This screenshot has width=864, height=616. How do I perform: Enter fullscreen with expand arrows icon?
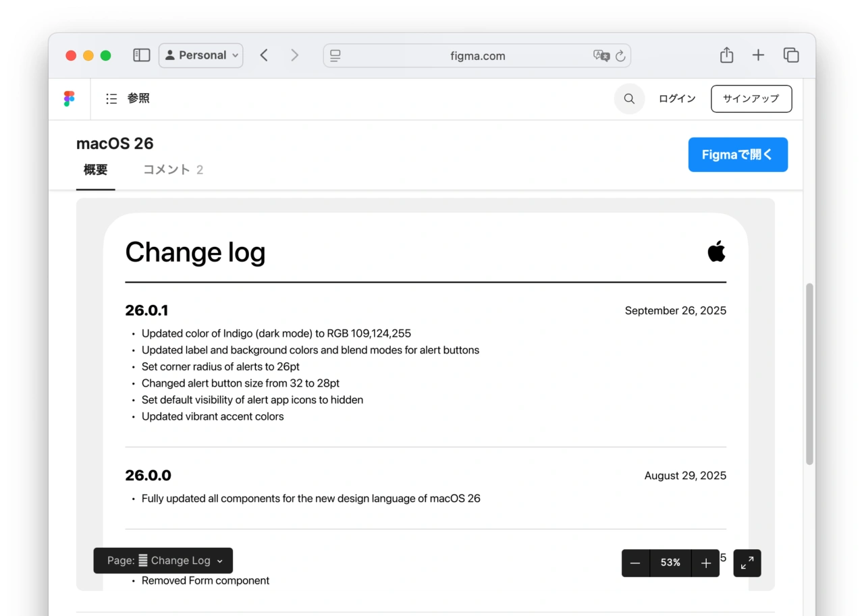[747, 563]
